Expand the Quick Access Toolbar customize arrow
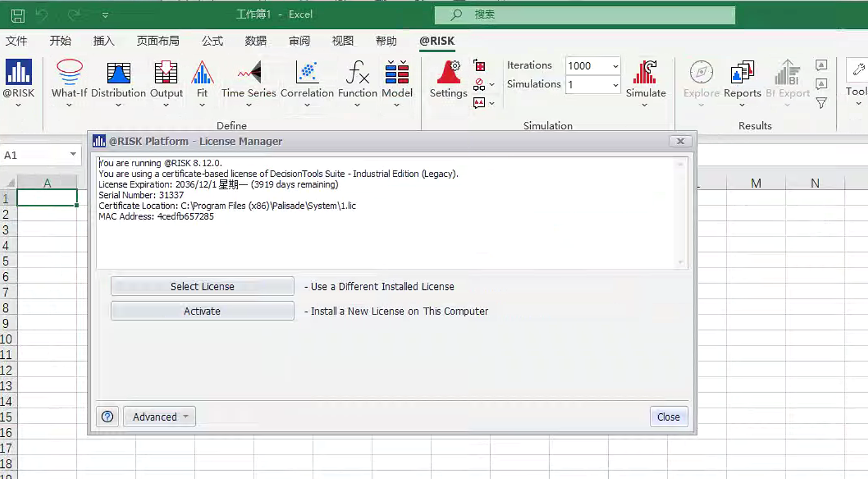 tap(105, 16)
